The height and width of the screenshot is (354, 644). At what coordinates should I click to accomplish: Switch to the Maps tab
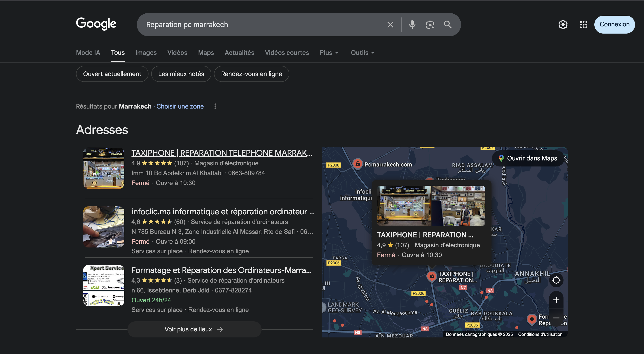(x=206, y=53)
